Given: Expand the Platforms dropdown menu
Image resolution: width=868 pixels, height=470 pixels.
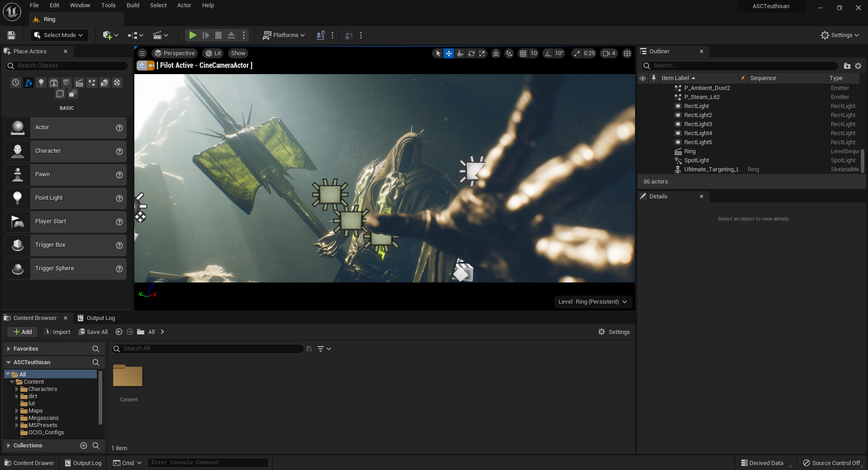Looking at the screenshot, I should coord(284,35).
